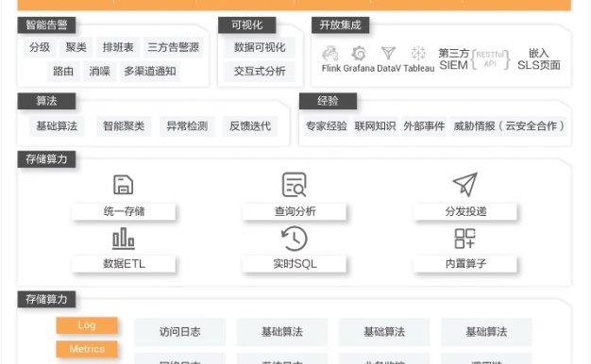This screenshot has width=591, height=364.
Task: Click the 访问日志 box
Action: point(179,332)
